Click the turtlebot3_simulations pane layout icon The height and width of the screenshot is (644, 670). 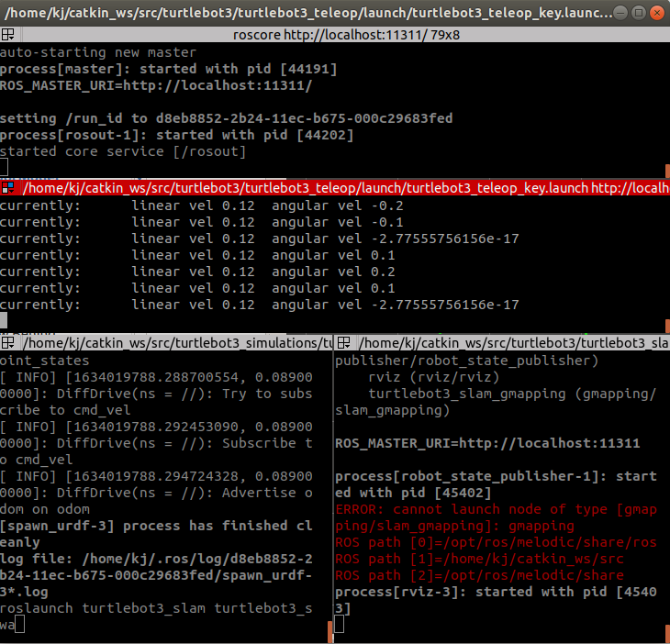click(7, 342)
